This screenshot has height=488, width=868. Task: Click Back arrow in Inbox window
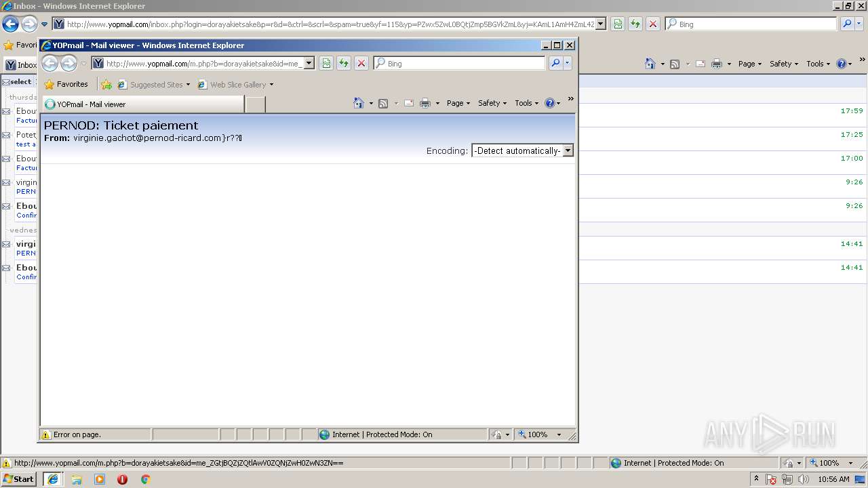[10, 24]
